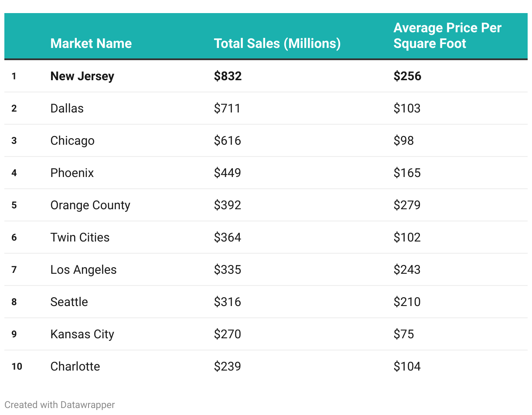Select the New Jersey market name
Viewport: 532px width, 415px height.
pyautogui.click(x=82, y=76)
